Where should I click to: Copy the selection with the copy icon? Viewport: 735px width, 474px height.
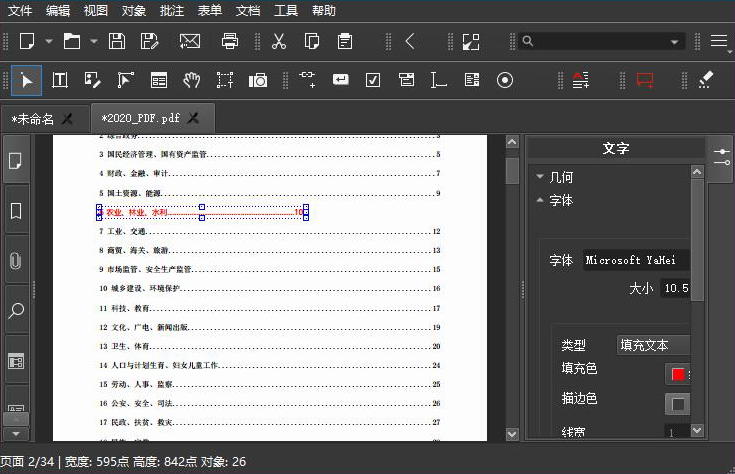(x=312, y=41)
